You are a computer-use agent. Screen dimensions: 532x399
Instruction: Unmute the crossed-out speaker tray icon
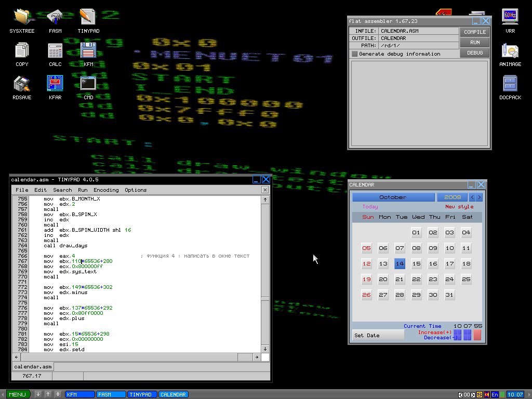click(486, 394)
